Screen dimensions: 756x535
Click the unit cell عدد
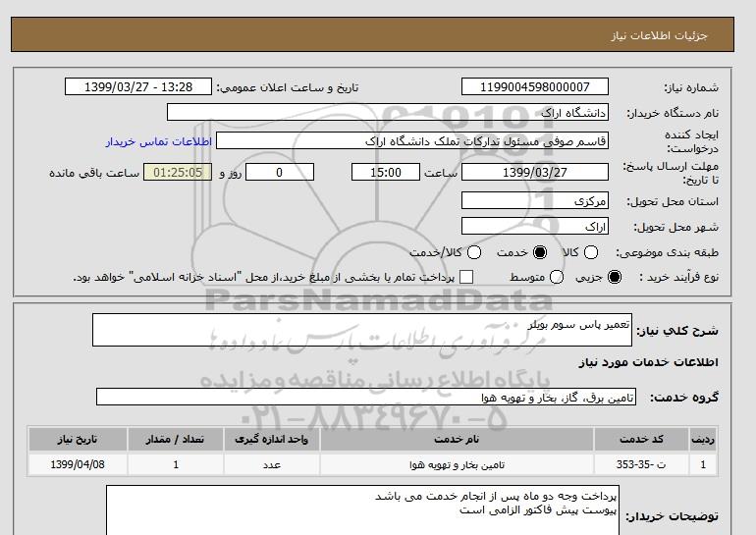pyautogui.click(x=271, y=464)
